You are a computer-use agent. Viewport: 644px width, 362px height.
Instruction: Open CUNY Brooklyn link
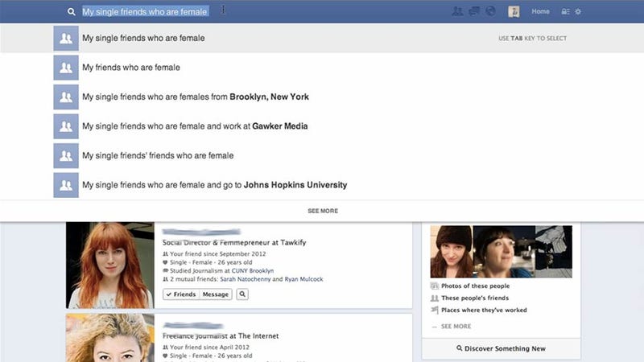click(253, 271)
